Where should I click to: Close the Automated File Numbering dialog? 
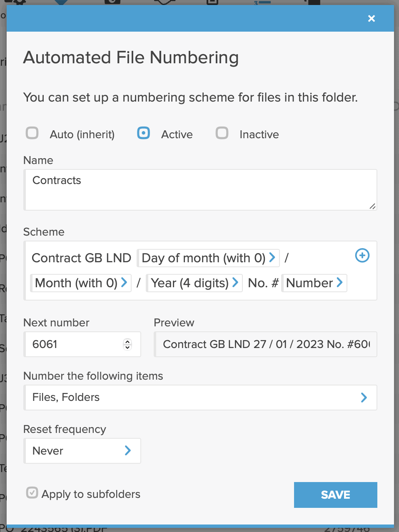tap(371, 18)
